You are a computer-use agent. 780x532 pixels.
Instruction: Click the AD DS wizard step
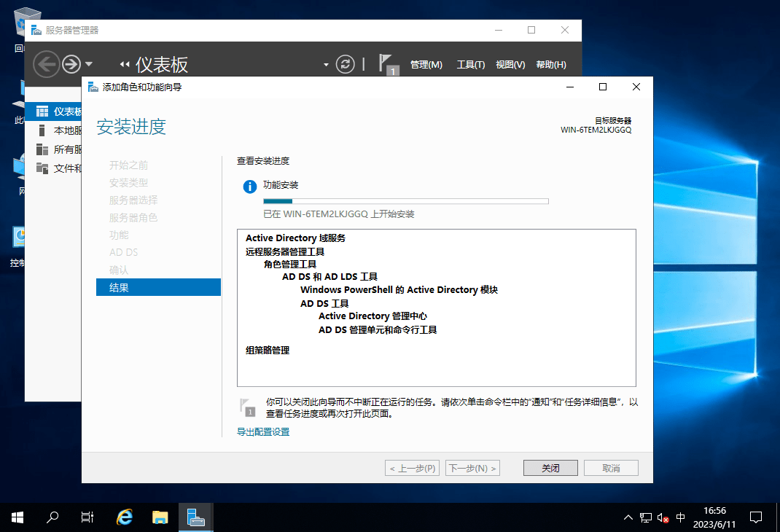123,252
